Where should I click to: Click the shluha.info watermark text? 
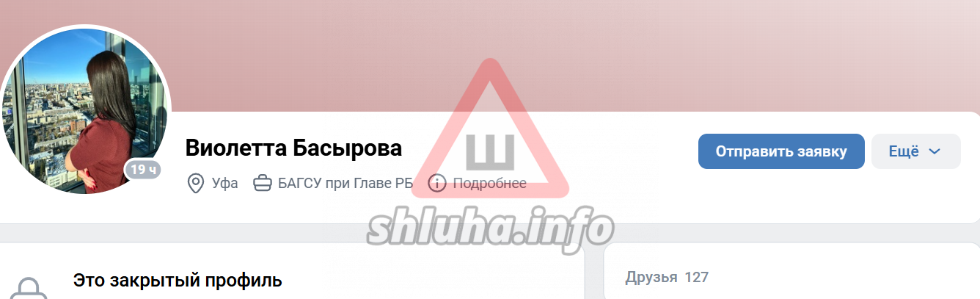pyautogui.click(x=490, y=228)
